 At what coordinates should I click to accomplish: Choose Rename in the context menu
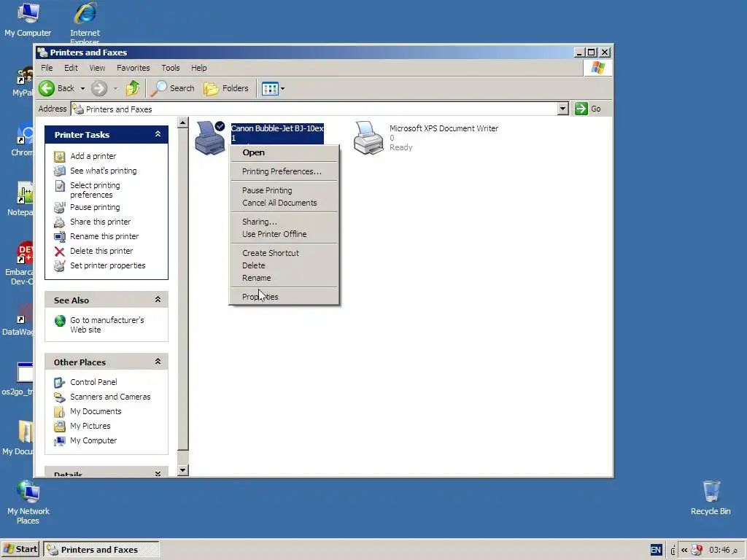(x=284, y=278)
